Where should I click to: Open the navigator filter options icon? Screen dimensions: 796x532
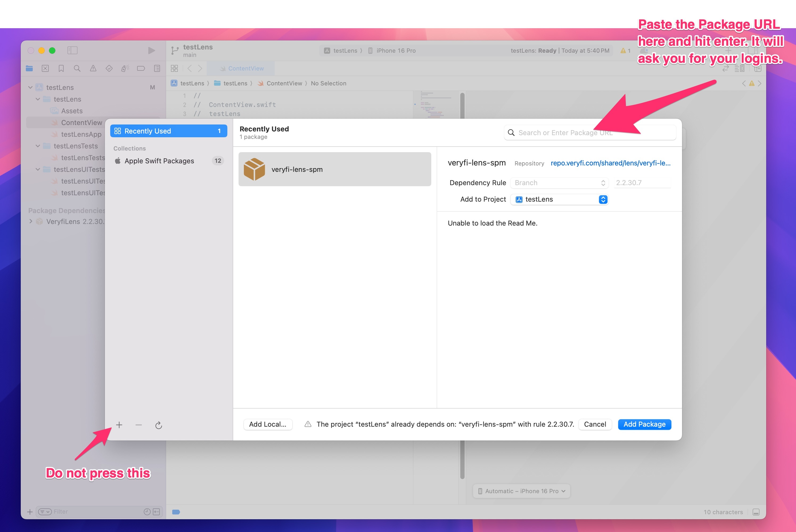pyautogui.click(x=45, y=512)
